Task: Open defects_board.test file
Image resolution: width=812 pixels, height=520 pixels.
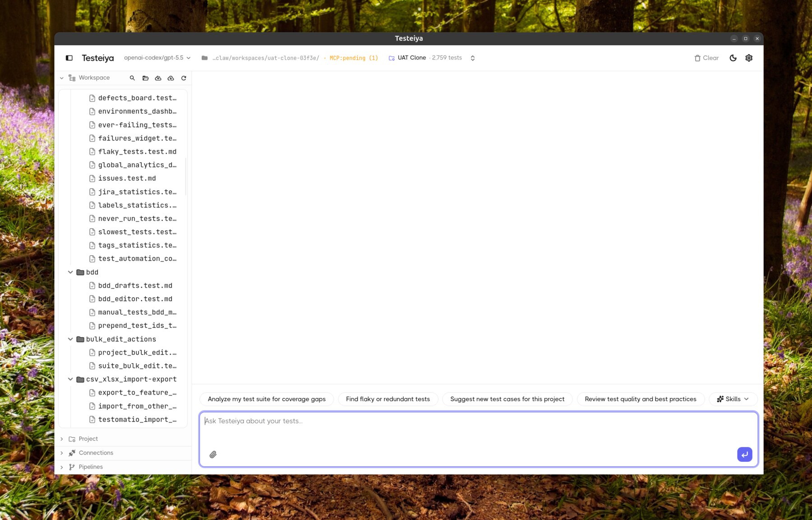Action: [x=133, y=98]
